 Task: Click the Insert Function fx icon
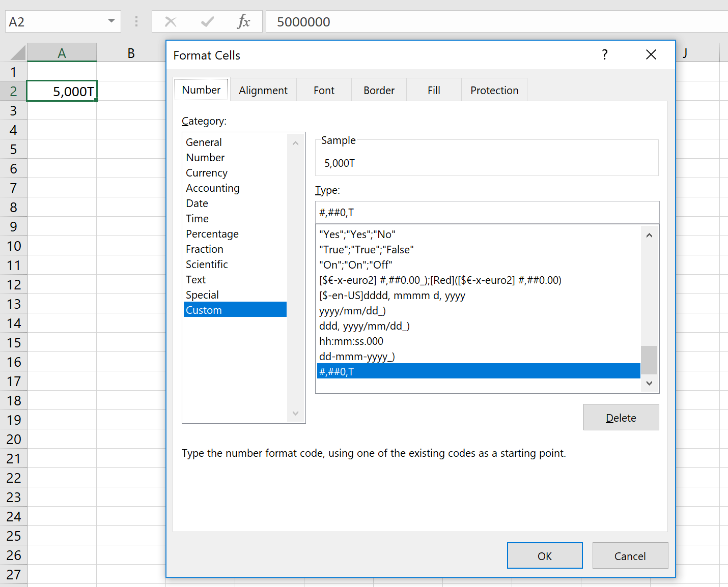243,22
